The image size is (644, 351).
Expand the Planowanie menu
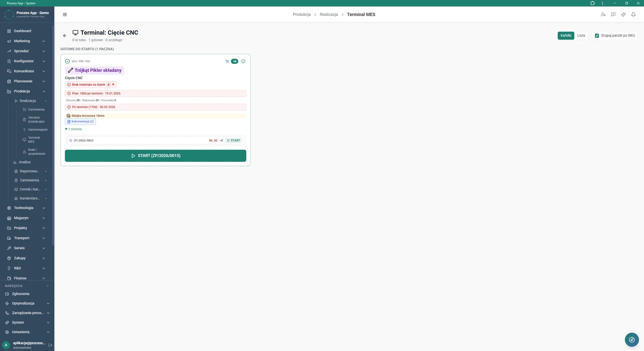click(27, 81)
